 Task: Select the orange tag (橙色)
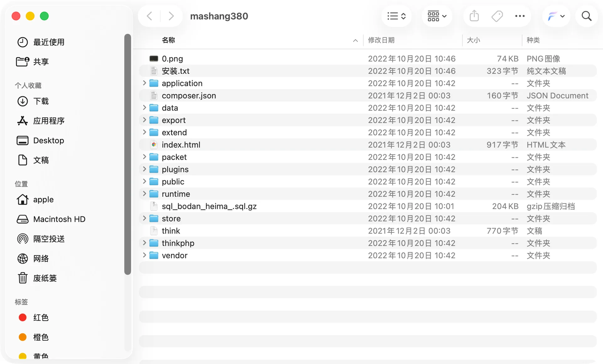33,337
